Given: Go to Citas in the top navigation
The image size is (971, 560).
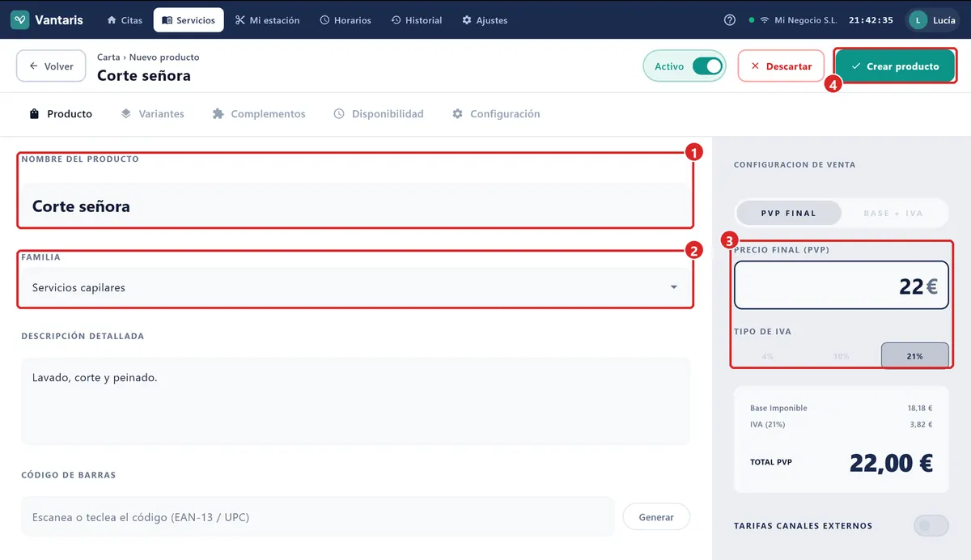Looking at the screenshot, I should (125, 20).
